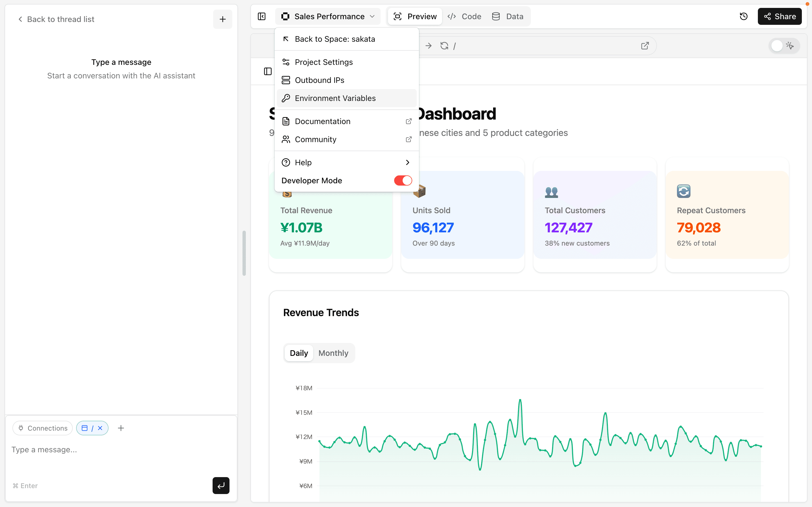
Task: Click the reload preview icon
Action: (x=444, y=46)
